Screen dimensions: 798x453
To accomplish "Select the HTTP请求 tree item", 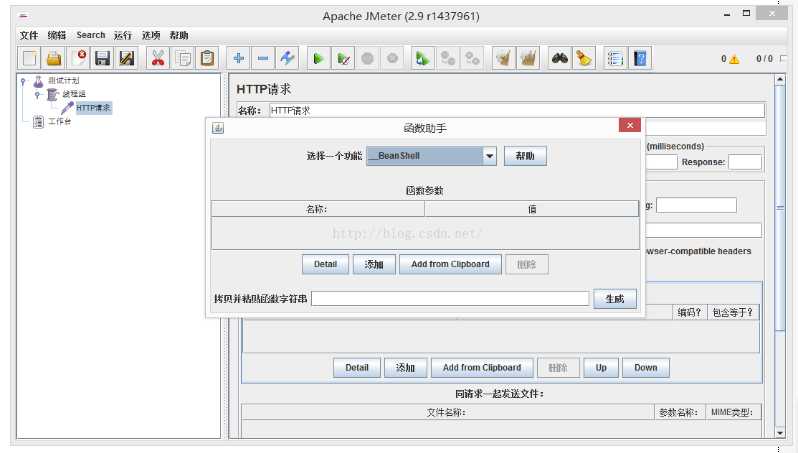I will tap(93, 108).
